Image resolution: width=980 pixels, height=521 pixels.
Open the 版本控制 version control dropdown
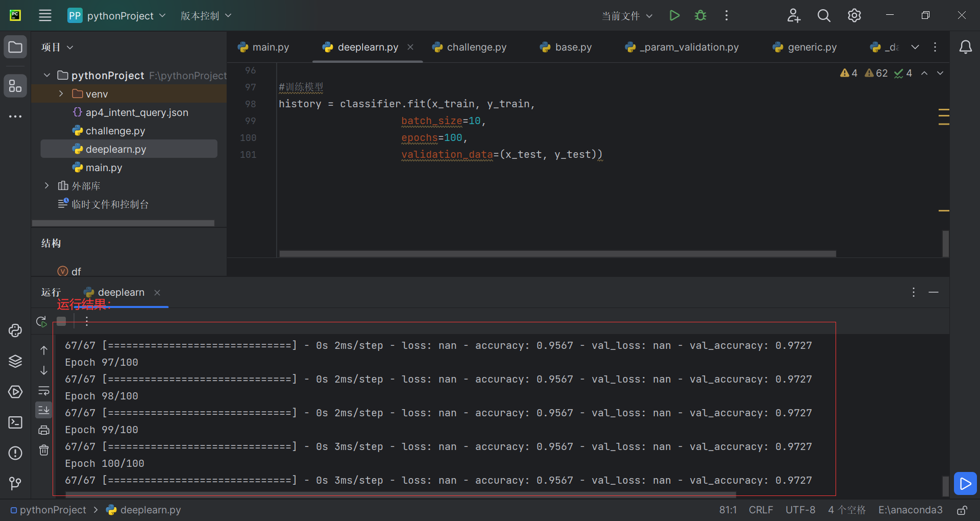point(206,16)
